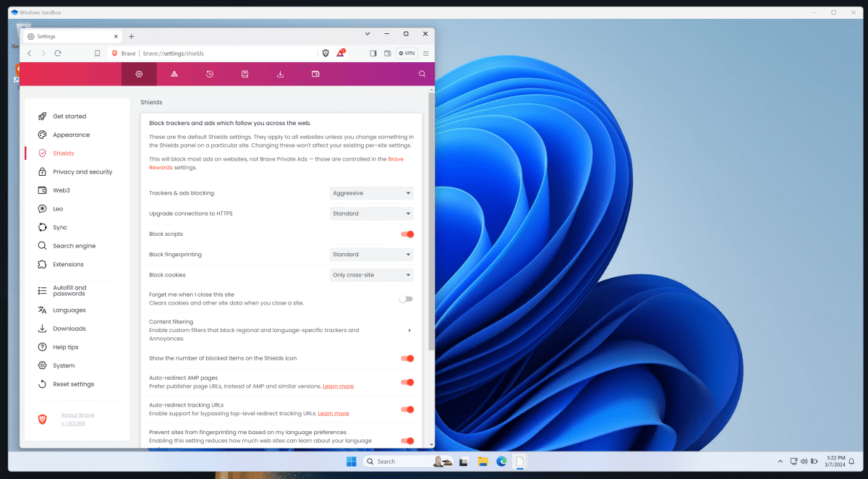
Task: Disable the Block scripts toggle
Action: tap(407, 234)
